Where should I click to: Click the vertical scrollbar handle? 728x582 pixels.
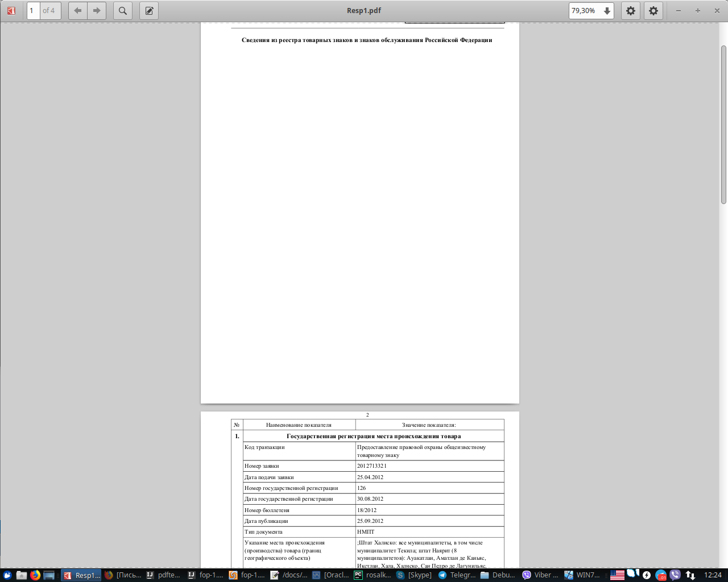point(723,124)
